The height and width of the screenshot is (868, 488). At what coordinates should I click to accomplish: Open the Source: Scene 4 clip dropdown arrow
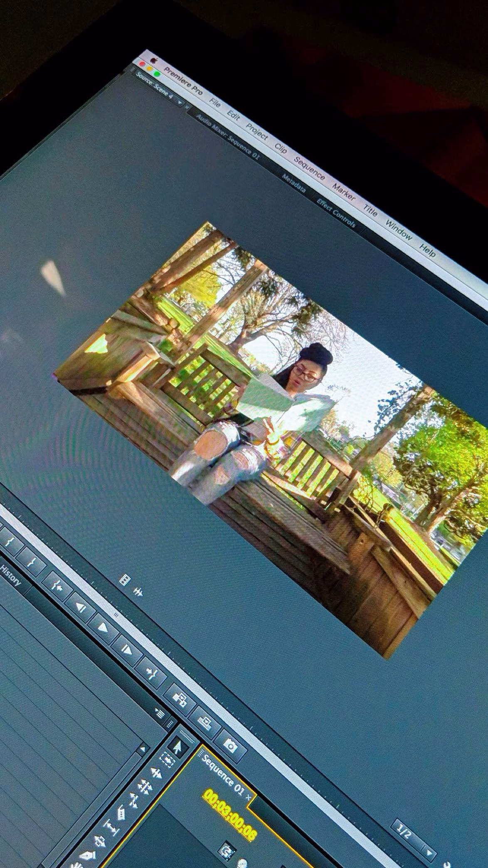click(x=180, y=102)
